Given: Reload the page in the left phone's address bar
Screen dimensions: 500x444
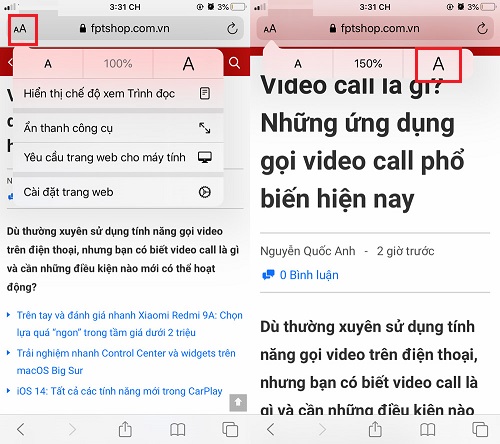Looking at the screenshot, I should [232, 29].
